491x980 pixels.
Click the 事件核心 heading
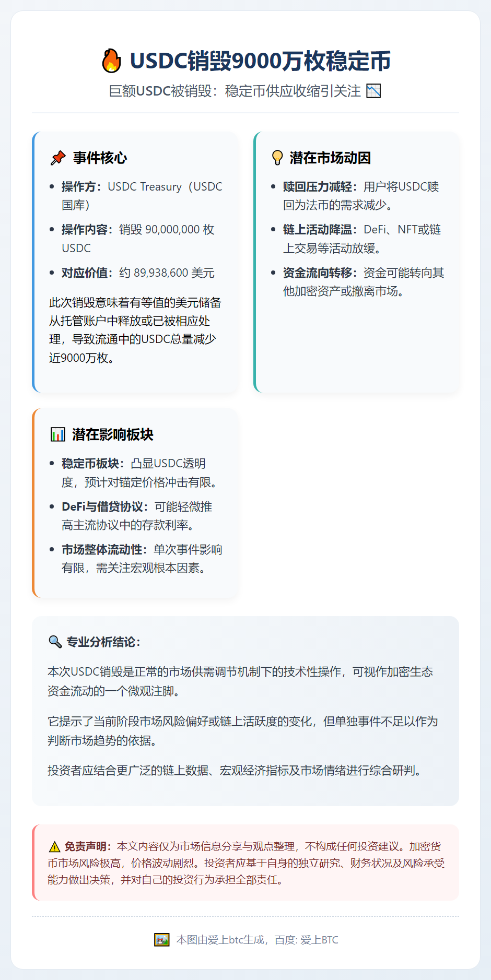pos(100,158)
